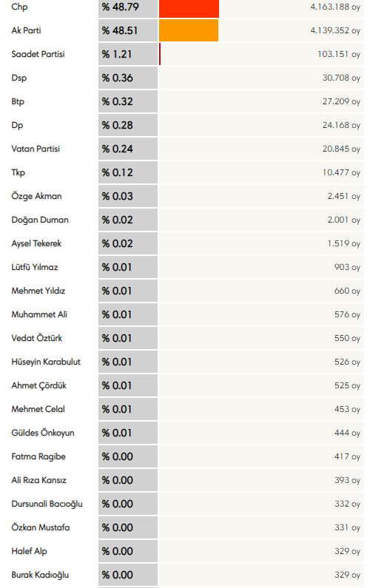This screenshot has width=370, height=588.
Task: Select the Ak Parti row label
Action: [x=26, y=30]
